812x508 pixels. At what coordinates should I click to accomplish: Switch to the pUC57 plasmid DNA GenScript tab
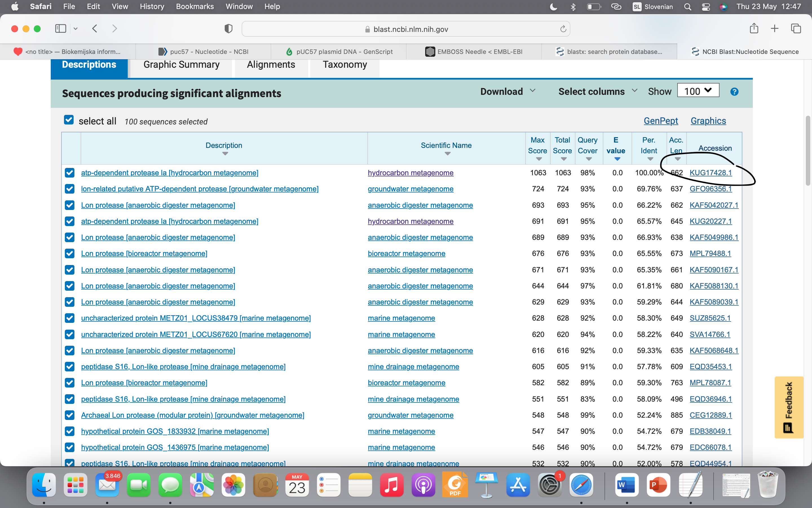point(339,51)
